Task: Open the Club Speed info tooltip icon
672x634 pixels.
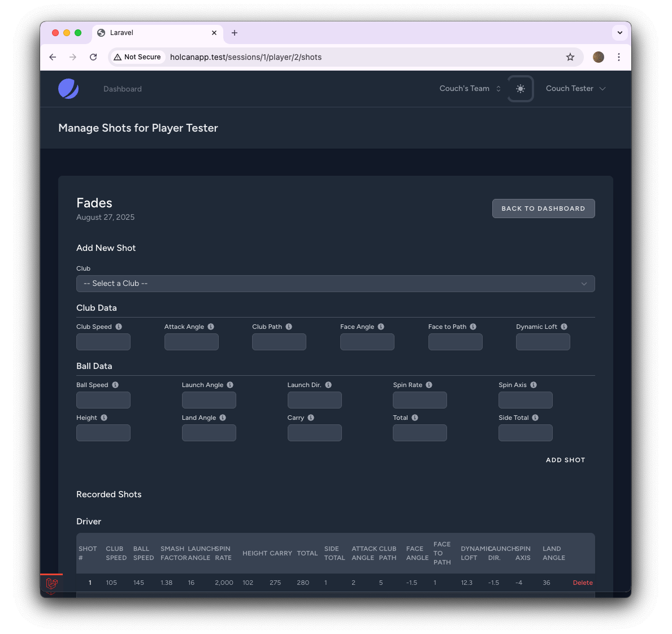Action: (118, 327)
